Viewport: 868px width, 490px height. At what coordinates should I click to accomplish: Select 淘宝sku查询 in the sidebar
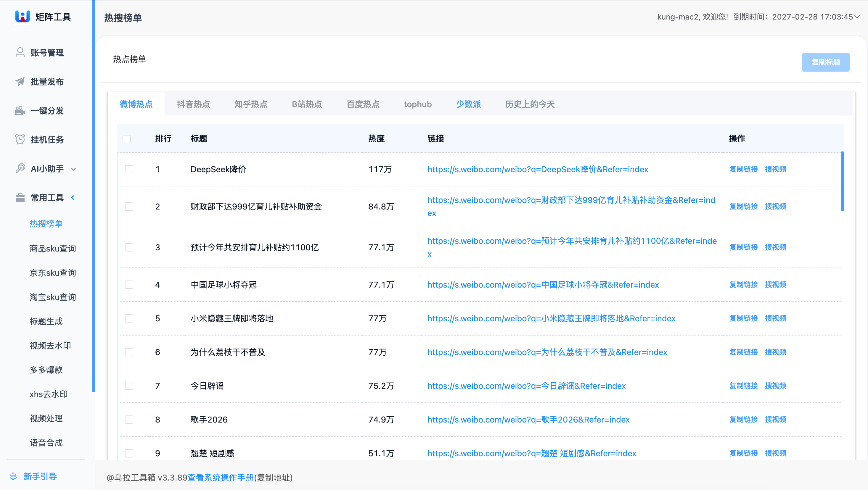(53, 297)
